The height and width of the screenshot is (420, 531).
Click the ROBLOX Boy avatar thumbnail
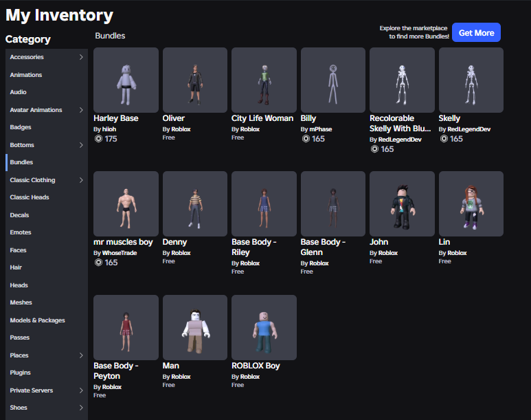(x=264, y=327)
